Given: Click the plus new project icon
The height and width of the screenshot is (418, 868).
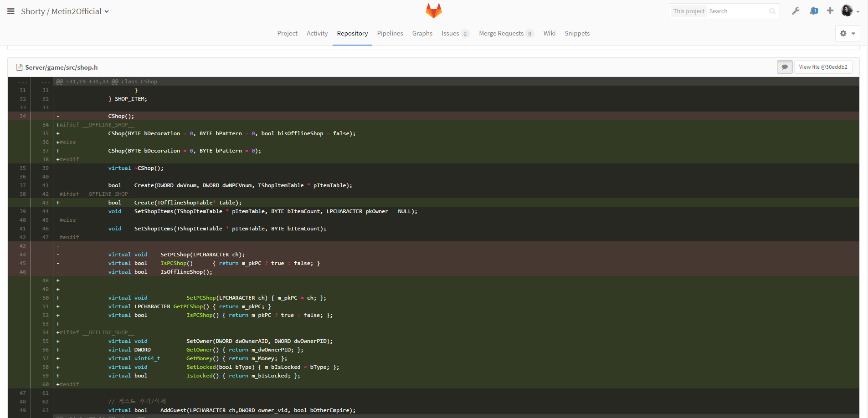Looking at the screenshot, I should tap(830, 11).
